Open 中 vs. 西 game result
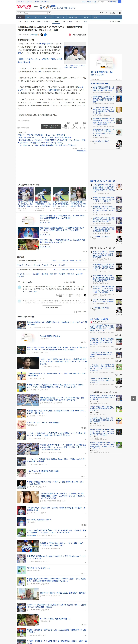This screenshot has height=644, width=138. [20, 265]
